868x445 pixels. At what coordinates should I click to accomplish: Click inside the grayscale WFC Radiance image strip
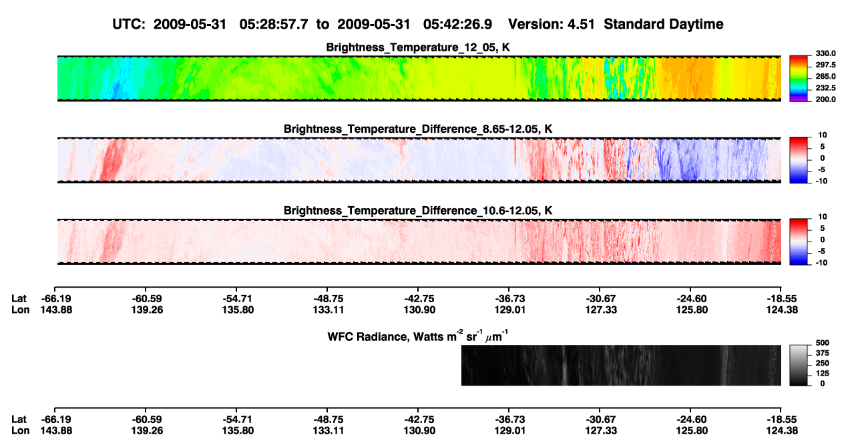pyautogui.click(x=621, y=366)
